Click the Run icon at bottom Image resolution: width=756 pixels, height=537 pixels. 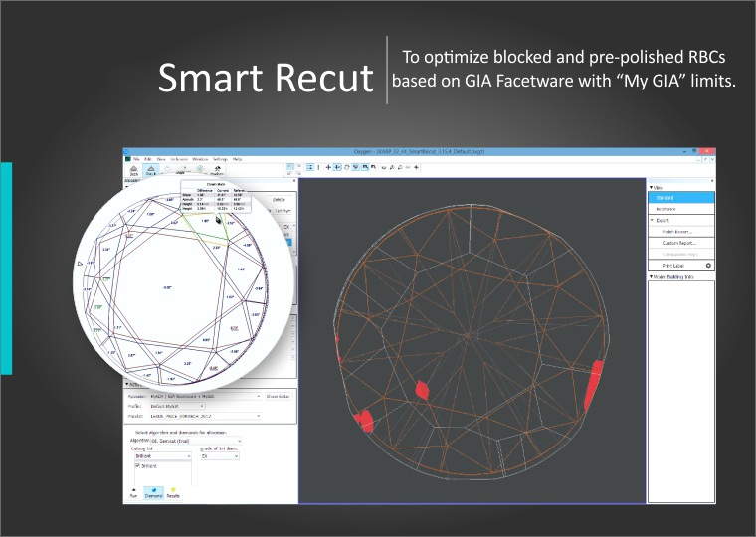133,493
